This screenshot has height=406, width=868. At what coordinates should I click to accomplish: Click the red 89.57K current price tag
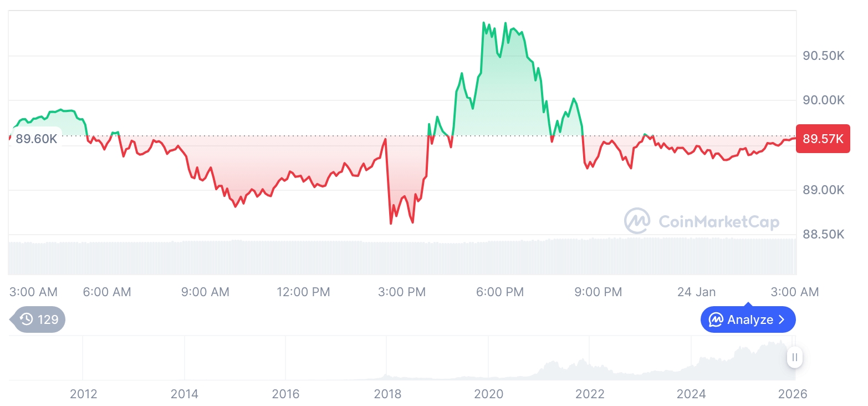(823, 139)
